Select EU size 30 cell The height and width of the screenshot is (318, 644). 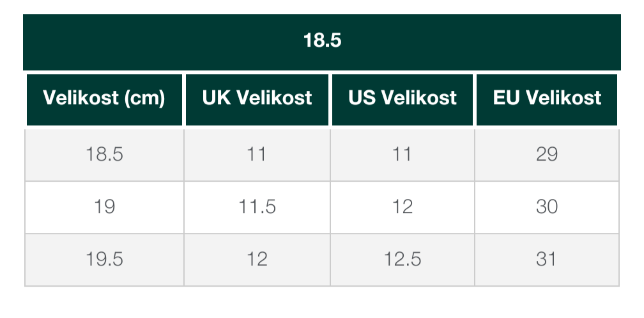[x=547, y=207]
